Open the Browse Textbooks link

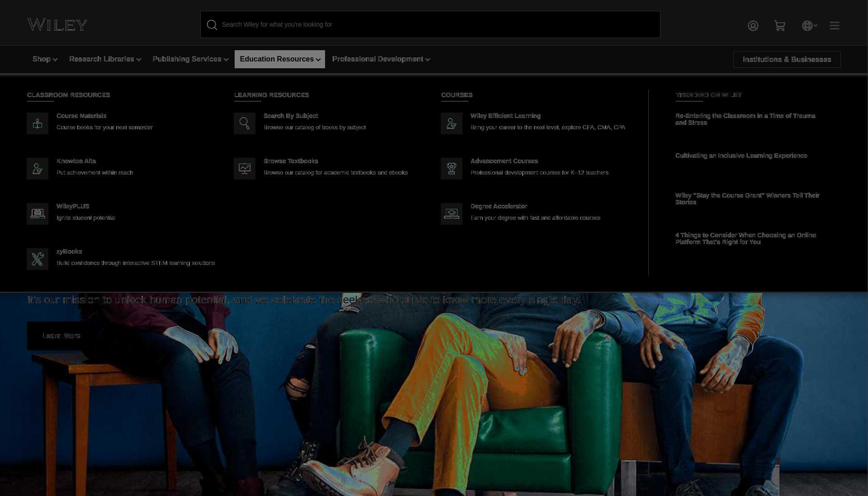291,161
